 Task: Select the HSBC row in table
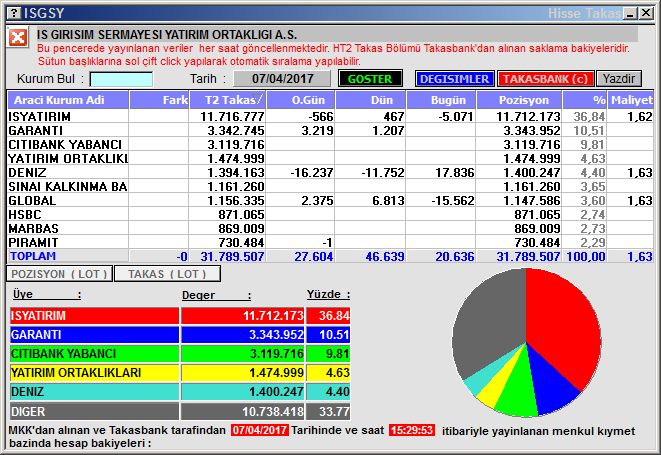pos(330,214)
